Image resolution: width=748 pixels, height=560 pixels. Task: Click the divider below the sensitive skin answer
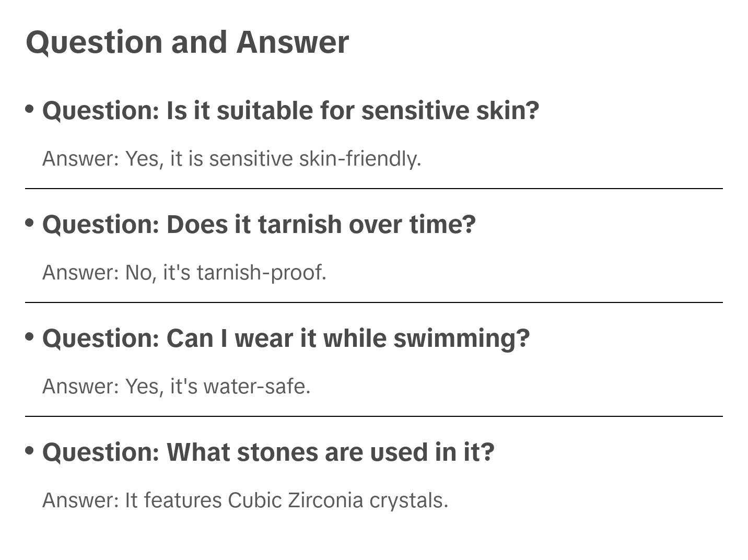[373, 189]
